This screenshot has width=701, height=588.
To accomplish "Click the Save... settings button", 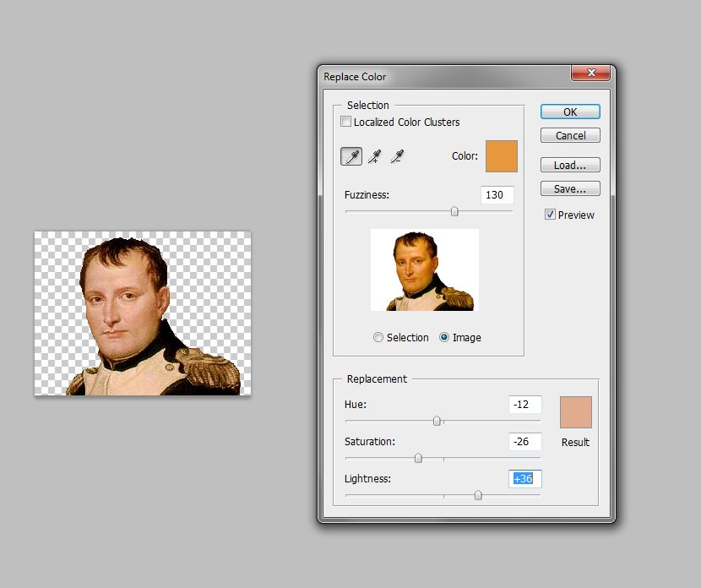I will click(x=570, y=188).
